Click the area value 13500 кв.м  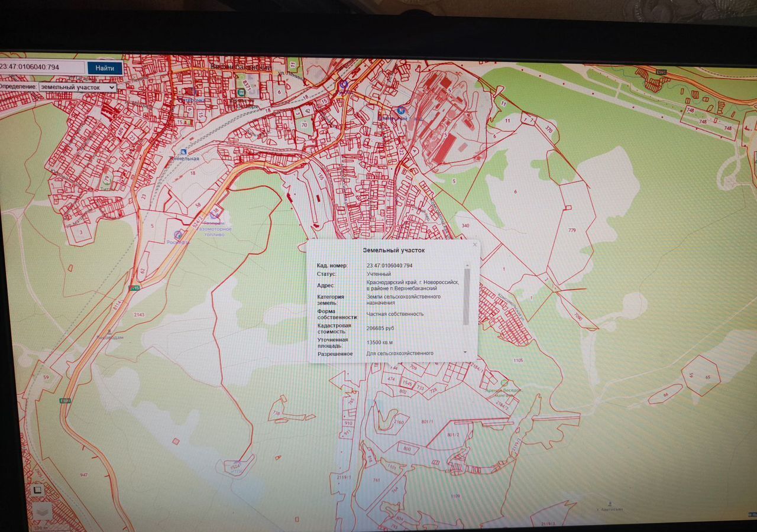click(380, 342)
